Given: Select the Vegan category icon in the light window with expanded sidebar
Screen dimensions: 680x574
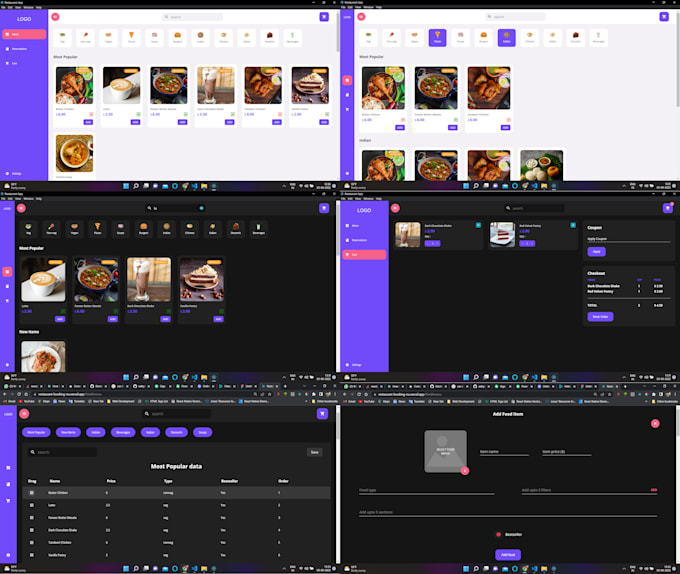Looking at the screenshot, I should tap(108, 37).
